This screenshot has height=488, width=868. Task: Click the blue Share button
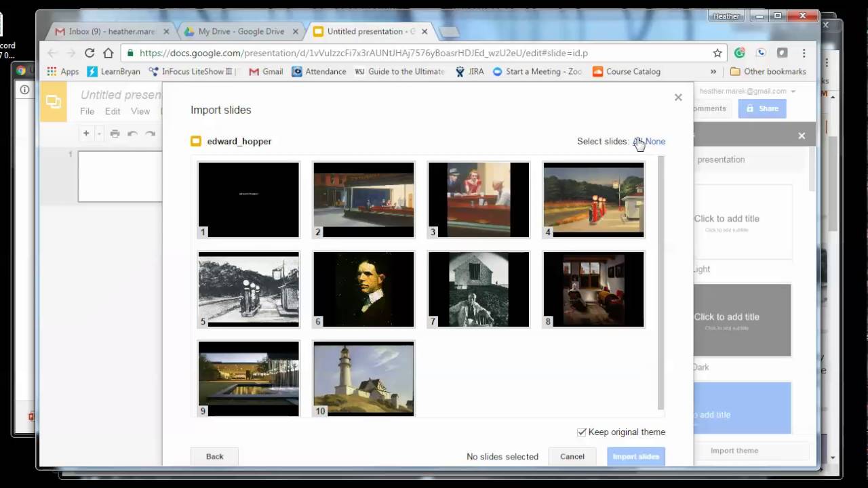(x=762, y=108)
